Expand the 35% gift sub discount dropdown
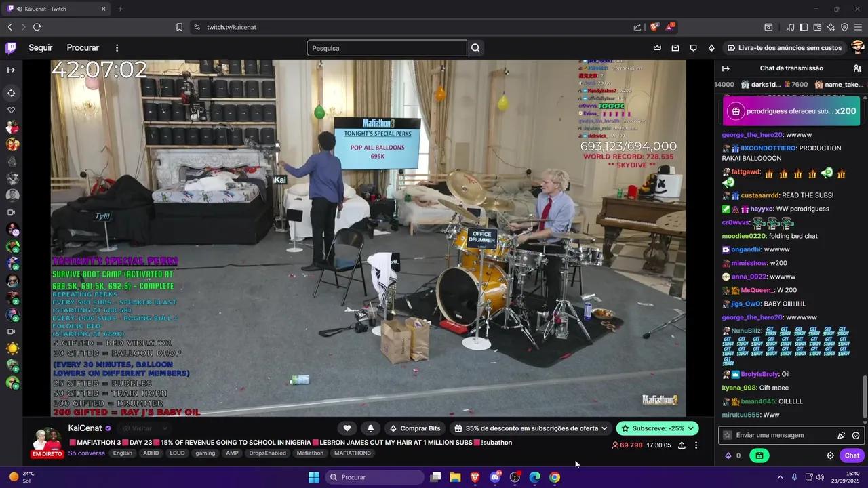 pos(531,428)
